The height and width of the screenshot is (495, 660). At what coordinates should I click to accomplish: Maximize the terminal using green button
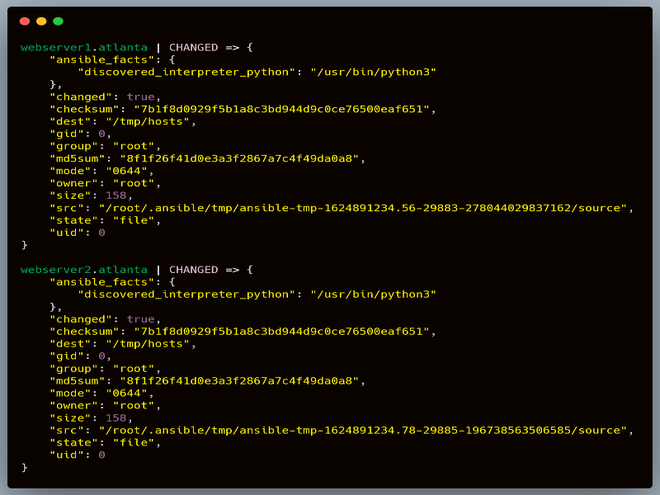click(x=58, y=21)
